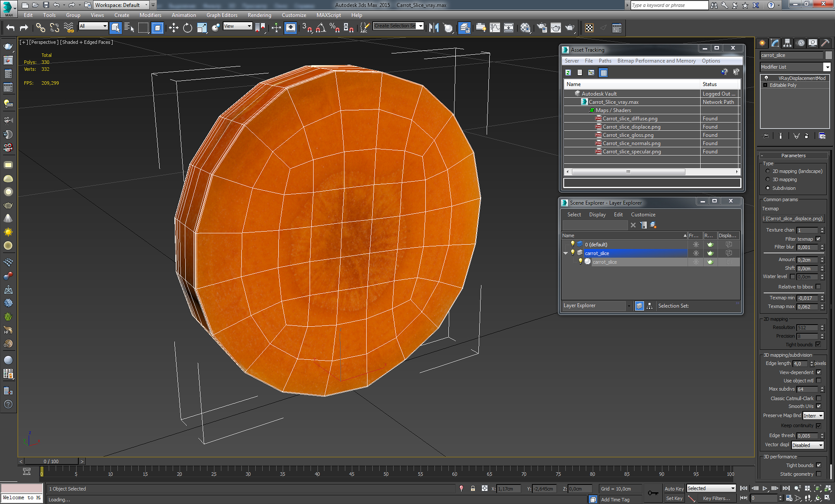Click the Carrot_slice_displace.png texmap button

pos(793,219)
